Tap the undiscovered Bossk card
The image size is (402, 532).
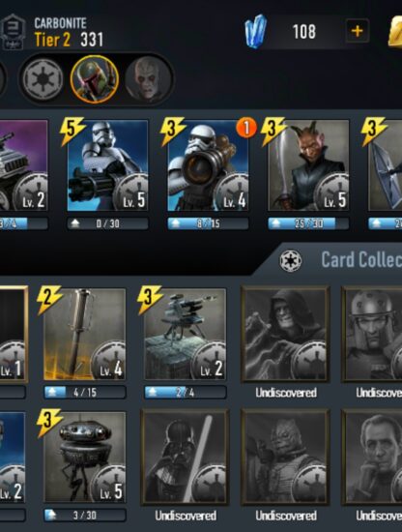tap(285, 457)
